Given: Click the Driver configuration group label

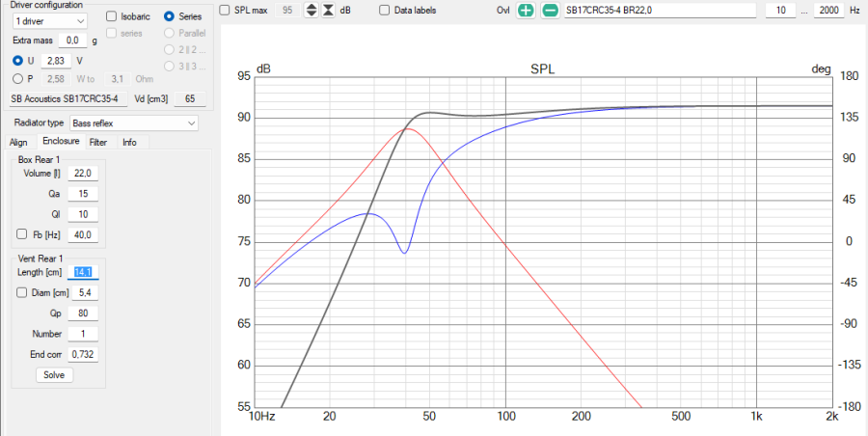Looking at the screenshot, I should point(47,5).
